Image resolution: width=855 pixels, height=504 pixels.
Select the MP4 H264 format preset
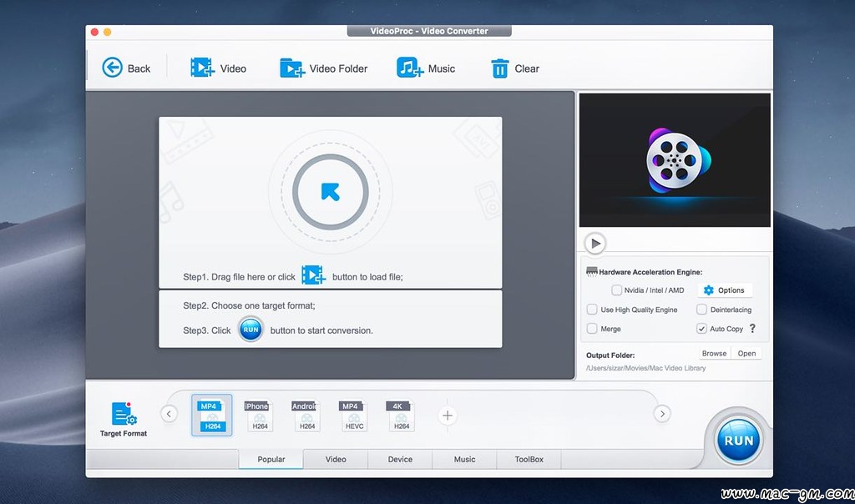coord(212,416)
